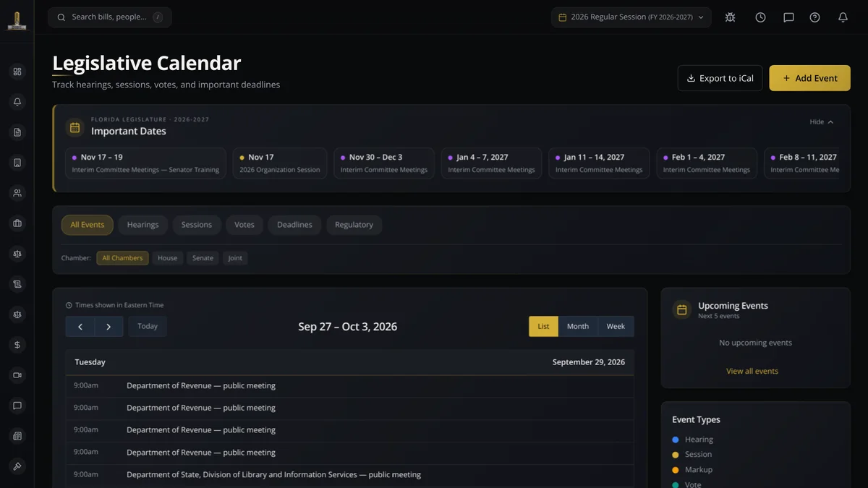This screenshot has width=868, height=488.
Task: Switch the calendar to Month view
Action: pyautogui.click(x=578, y=327)
